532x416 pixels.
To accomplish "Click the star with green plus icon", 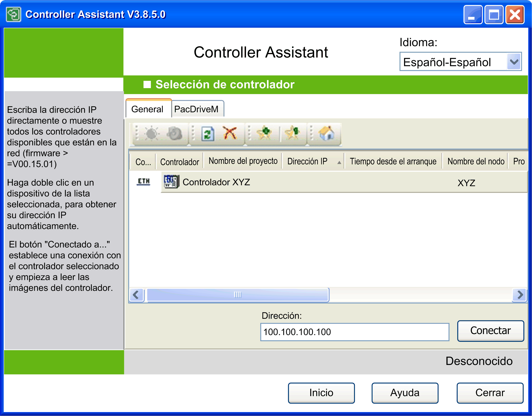I will click(264, 133).
